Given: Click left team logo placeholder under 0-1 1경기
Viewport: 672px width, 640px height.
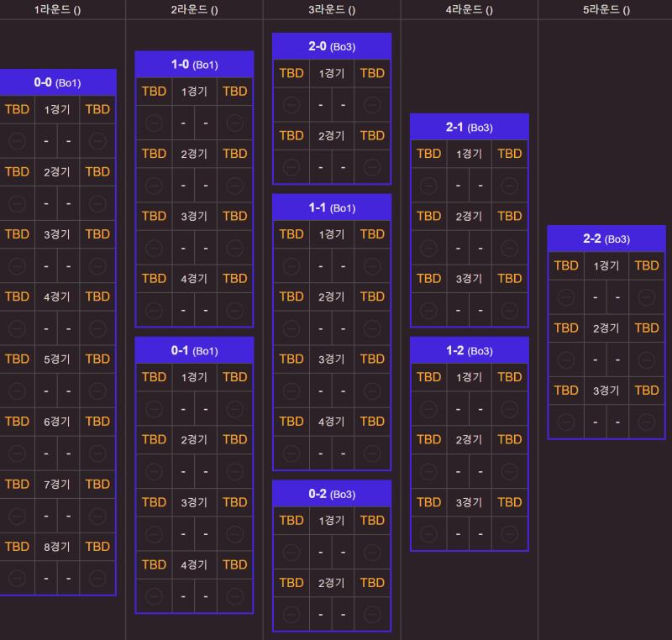Looking at the screenshot, I should 154,409.
